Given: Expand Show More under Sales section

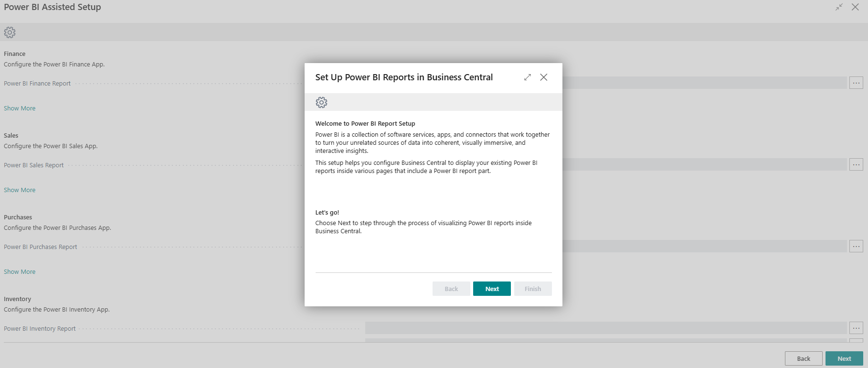Looking at the screenshot, I should 20,190.
